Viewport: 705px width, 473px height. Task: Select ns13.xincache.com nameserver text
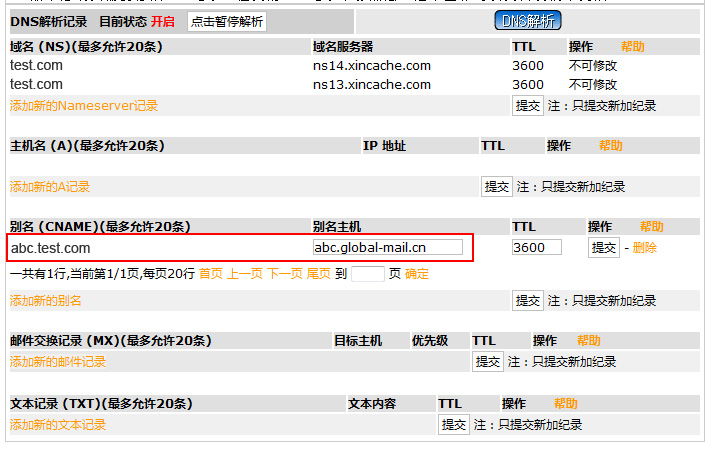tap(372, 85)
